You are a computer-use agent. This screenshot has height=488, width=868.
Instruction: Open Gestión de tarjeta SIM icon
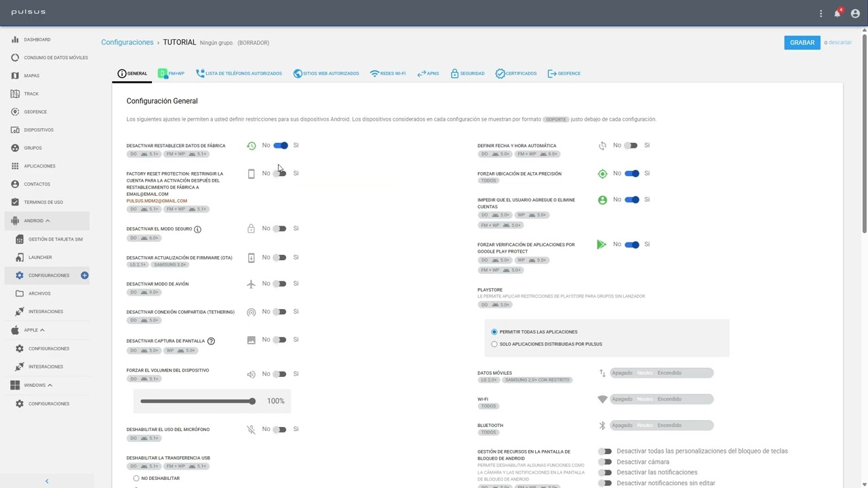click(20, 239)
